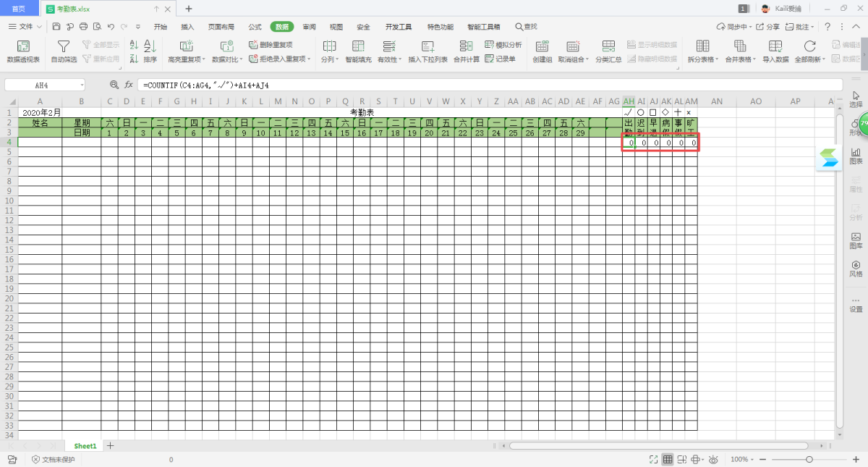Toggle eye-protection mode in status bar

713,460
